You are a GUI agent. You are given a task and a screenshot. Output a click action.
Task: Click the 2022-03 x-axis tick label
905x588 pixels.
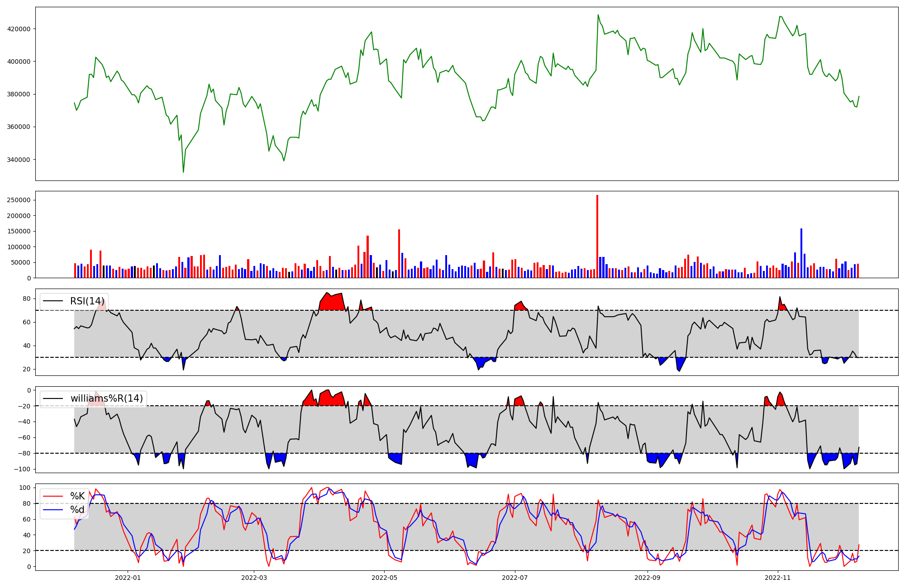pos(254,578)
